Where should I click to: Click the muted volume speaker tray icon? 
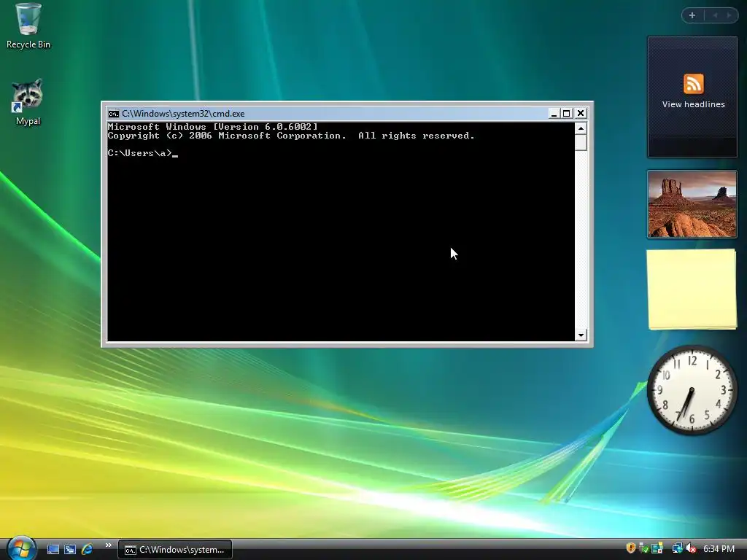coord(691,548)
